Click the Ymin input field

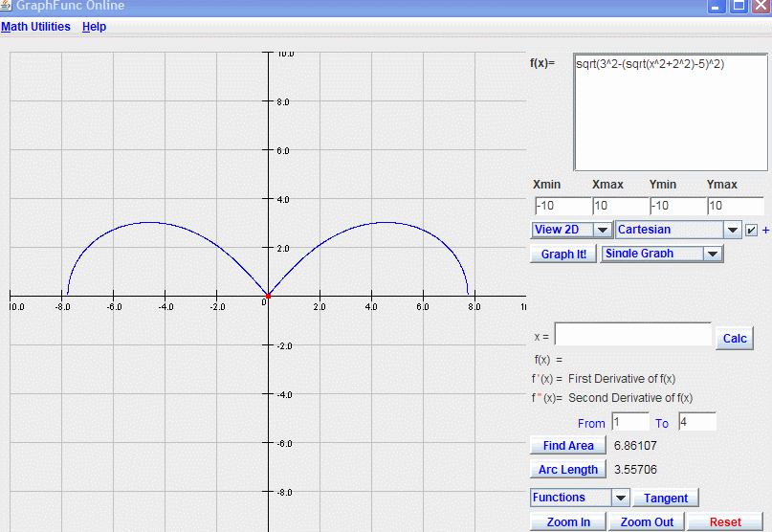click(678, 206)
